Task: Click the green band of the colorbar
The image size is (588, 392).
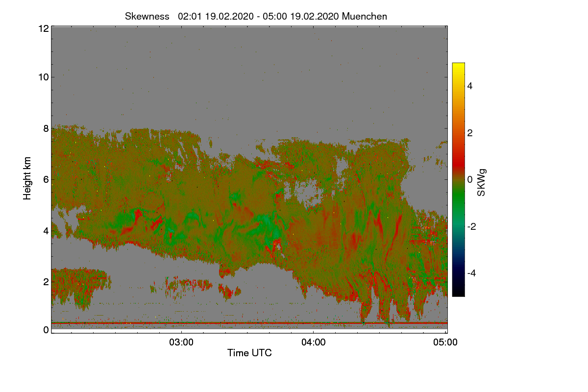Action: click(458, 201)
